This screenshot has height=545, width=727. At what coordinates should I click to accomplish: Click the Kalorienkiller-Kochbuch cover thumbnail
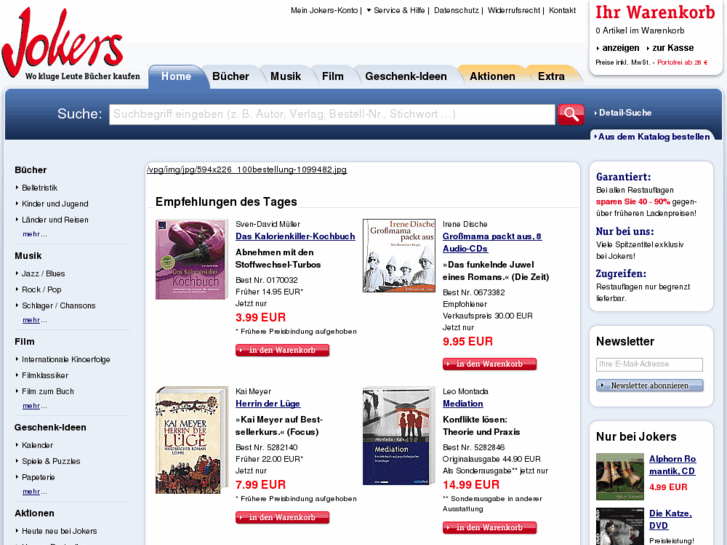[x=191, y=259]
